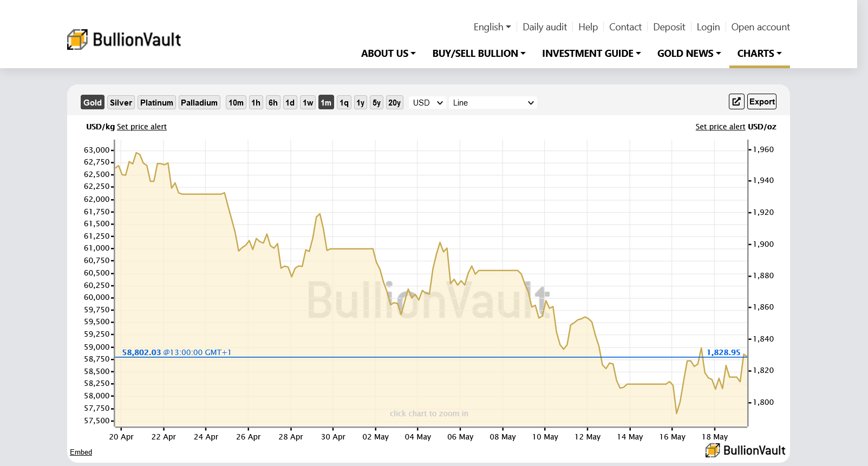This screenshot has width=868, height=466.
Task: Select the Gold metal toggle
Action: (x=93, y=102)
